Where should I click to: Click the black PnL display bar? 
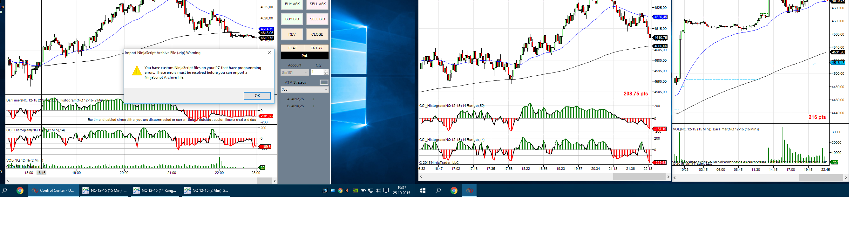click(x=305, y=56)
